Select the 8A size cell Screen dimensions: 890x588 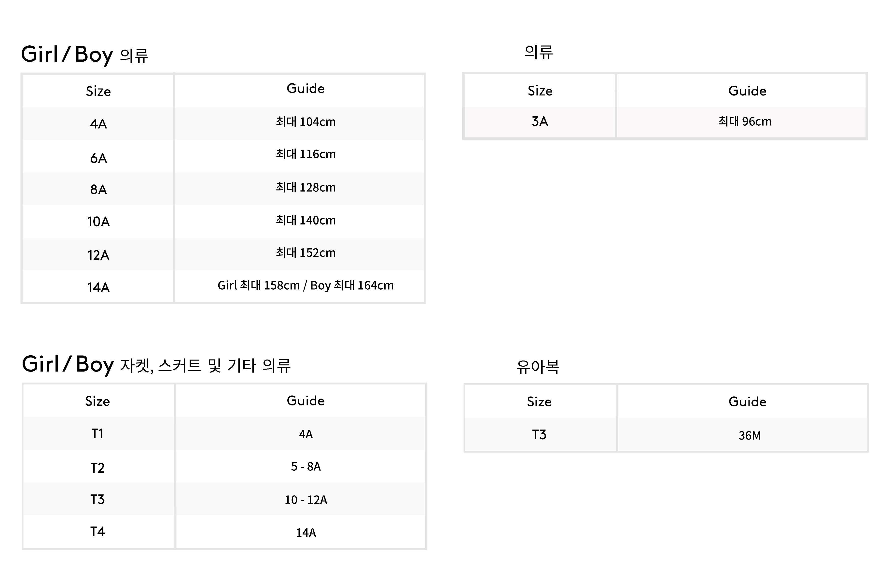click(98, 190)
